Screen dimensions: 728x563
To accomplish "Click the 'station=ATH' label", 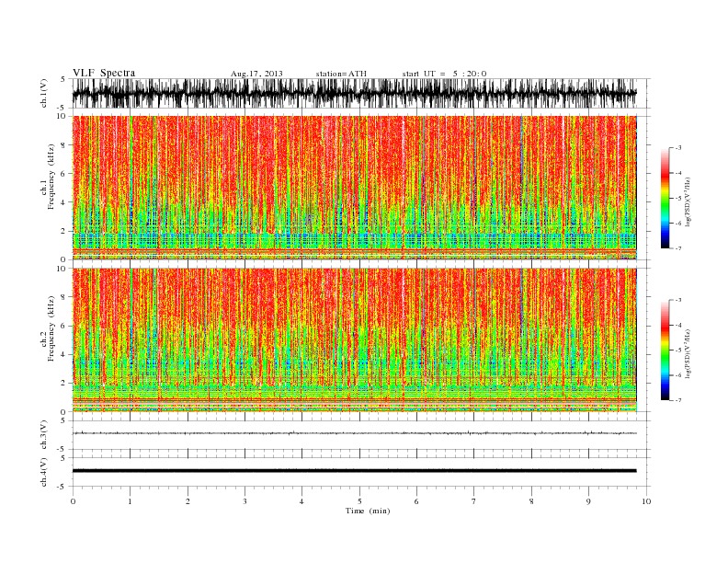I will (x=341, y=74).
